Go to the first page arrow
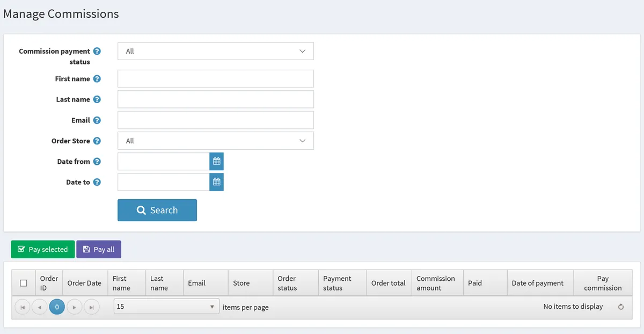Viewport: 644px width, 334px height. [x=23, y=307]
